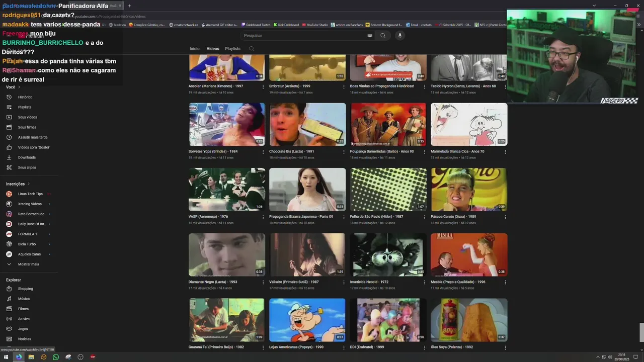
Task: Open Downloads in YouTube sidebar
Action: (27, 157)
